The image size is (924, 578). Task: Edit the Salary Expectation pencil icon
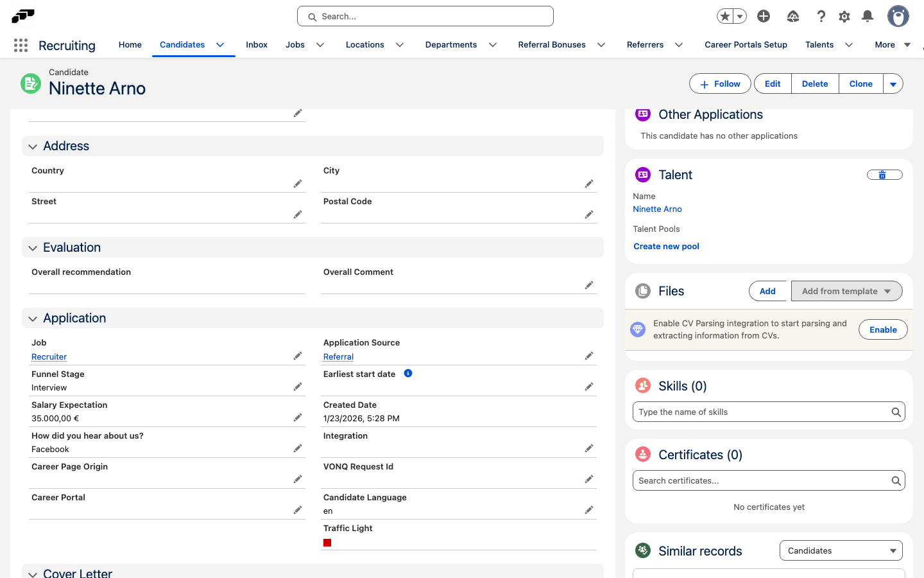click(x=298, y=417)
